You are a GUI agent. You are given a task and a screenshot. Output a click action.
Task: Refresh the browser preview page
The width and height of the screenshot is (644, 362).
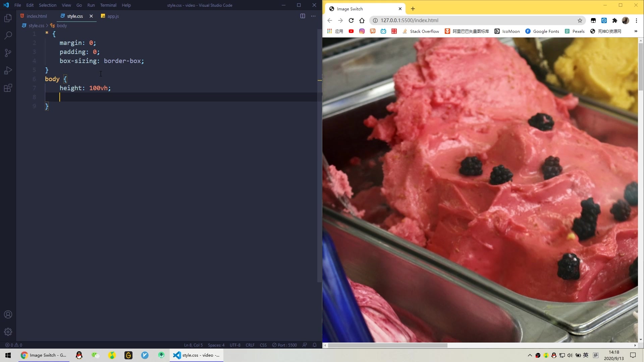point(352,20)
